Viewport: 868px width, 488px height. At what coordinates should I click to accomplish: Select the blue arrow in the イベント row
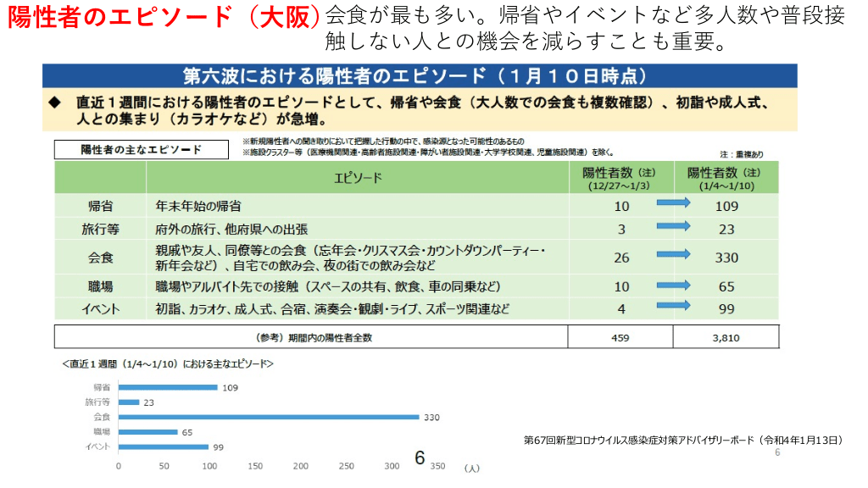pos(675,308)
